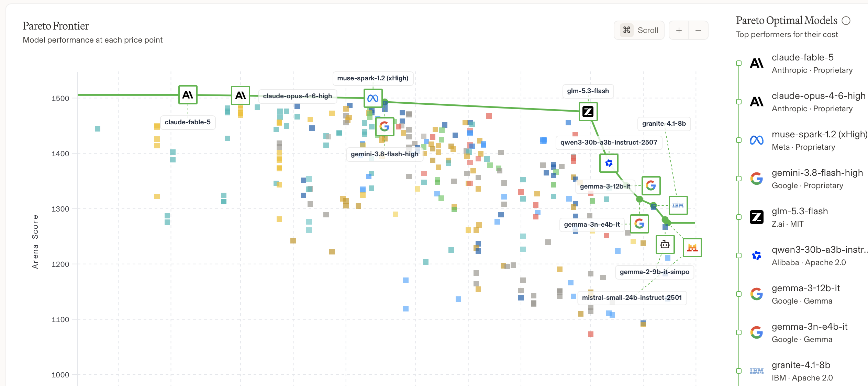This screenshot has width=868, height=386.
Task: Click the Arena Score axis title
Action: (x=35, y=242)
